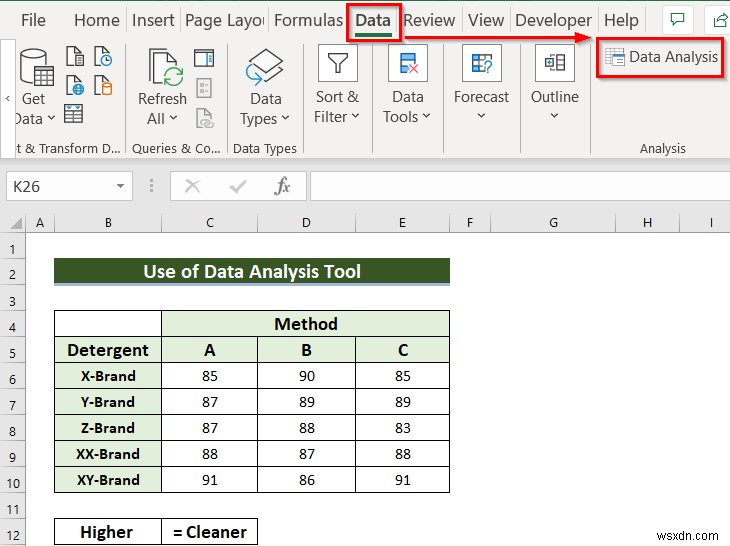Click the Select All corner triangle
Screen dimensions: 730x546
(x=16, y=223)
